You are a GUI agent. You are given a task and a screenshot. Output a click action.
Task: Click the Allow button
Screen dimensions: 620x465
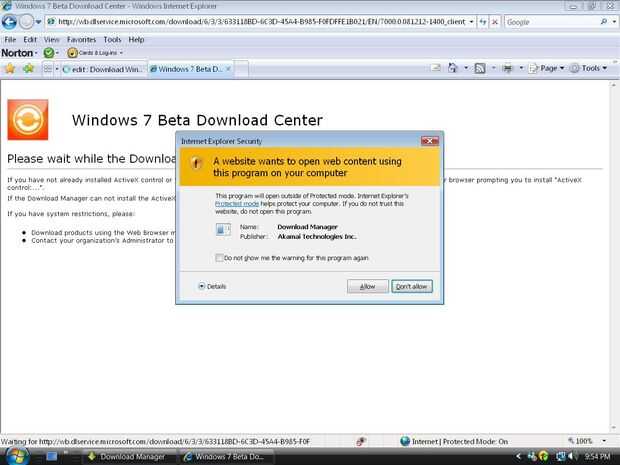click(367, 286)
